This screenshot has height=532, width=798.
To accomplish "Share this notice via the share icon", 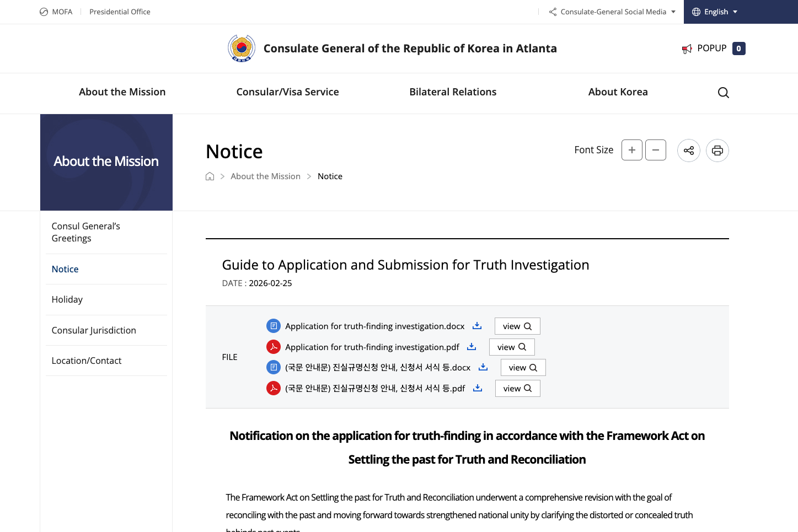I will pos(688,150).
